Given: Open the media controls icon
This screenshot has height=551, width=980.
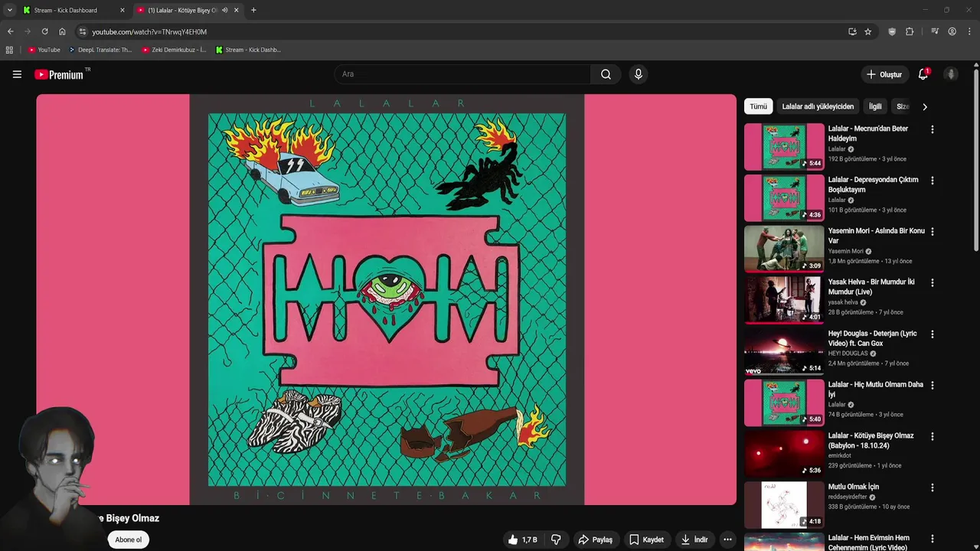Looking at the screenshot, I should click(x=935, y=31).
